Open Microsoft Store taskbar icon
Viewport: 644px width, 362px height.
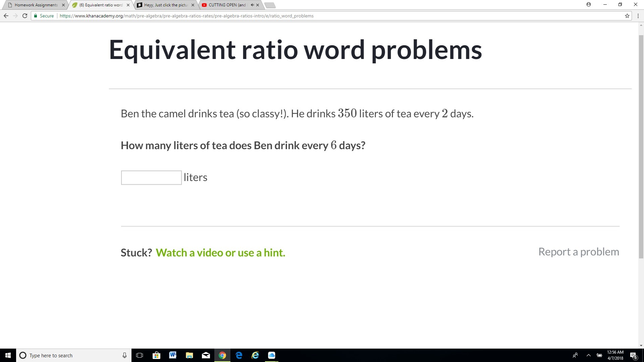click(x=156, y=355)
